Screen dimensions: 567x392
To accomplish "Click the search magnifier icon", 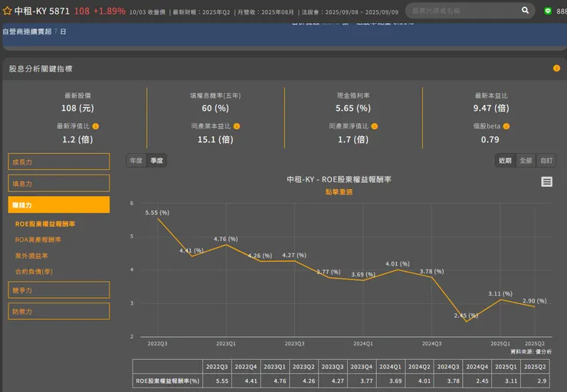I will click(525, 11).
